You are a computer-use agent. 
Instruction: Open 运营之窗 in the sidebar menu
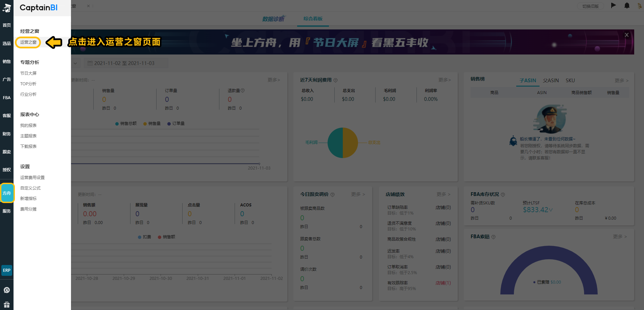click(x=28, y=42)
